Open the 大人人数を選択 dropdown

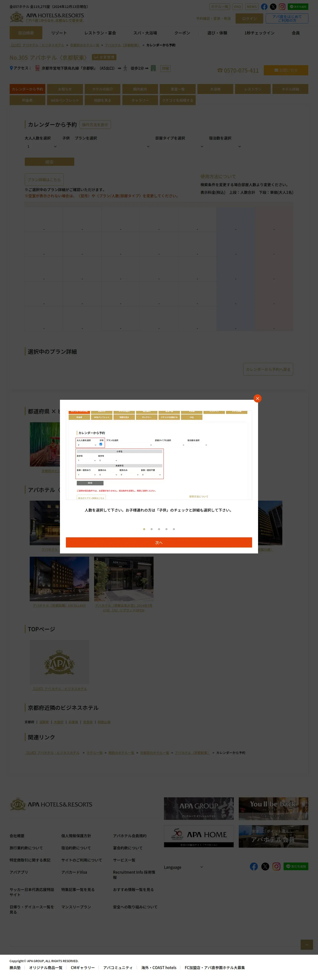[x=41, y=146]
